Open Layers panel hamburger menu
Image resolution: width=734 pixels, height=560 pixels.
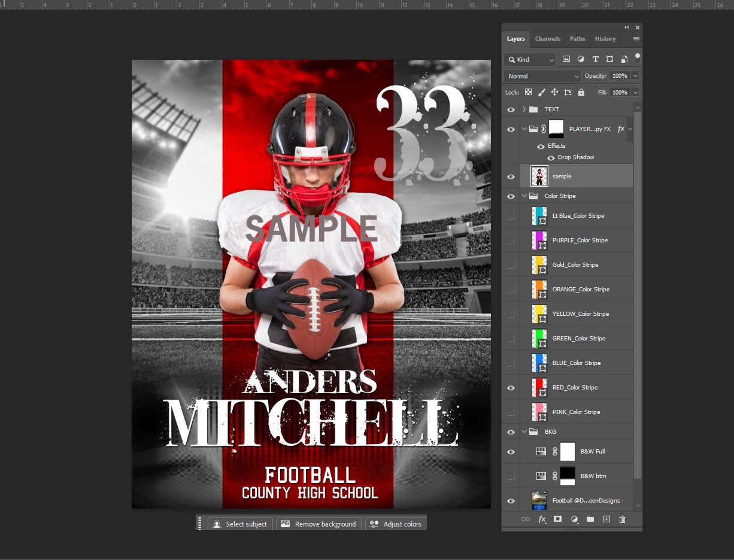point(636,39)
